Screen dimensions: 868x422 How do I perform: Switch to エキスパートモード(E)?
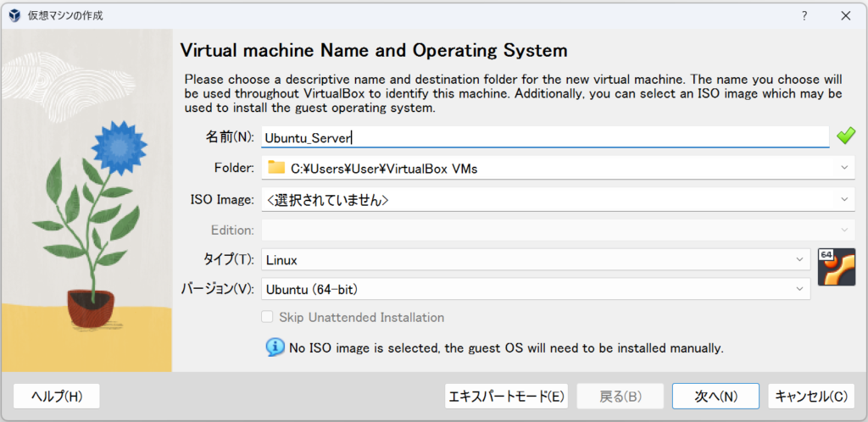(x=507, y=396)
